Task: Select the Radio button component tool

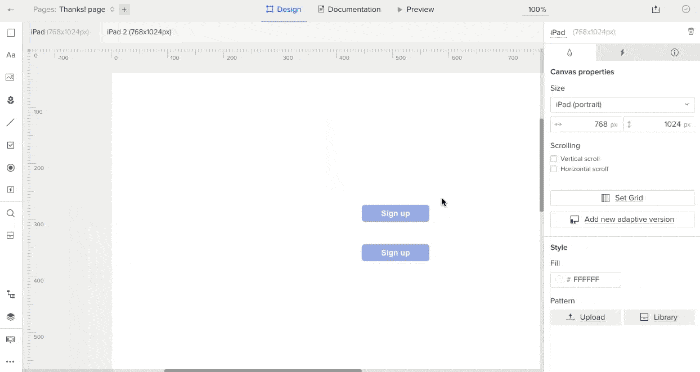Action: coord(11,168)
